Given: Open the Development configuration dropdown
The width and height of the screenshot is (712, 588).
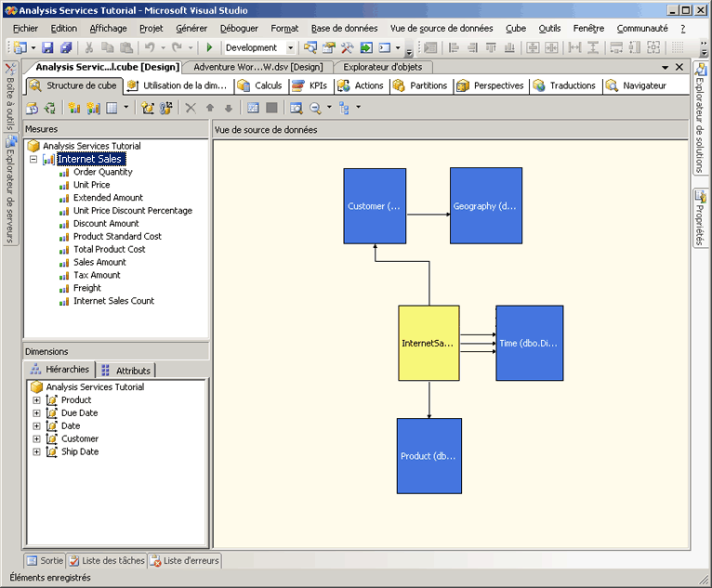Looking at the screenshot, I should [x=290, y=47].
